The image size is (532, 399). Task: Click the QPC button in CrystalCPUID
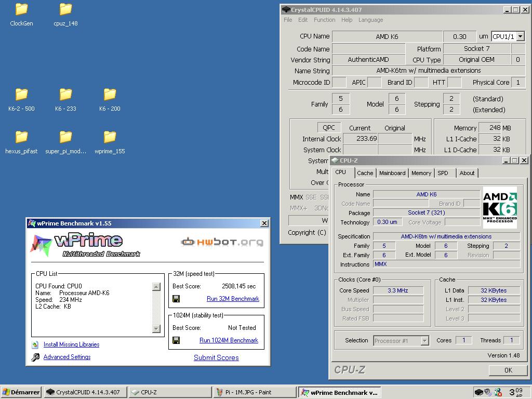329,128
